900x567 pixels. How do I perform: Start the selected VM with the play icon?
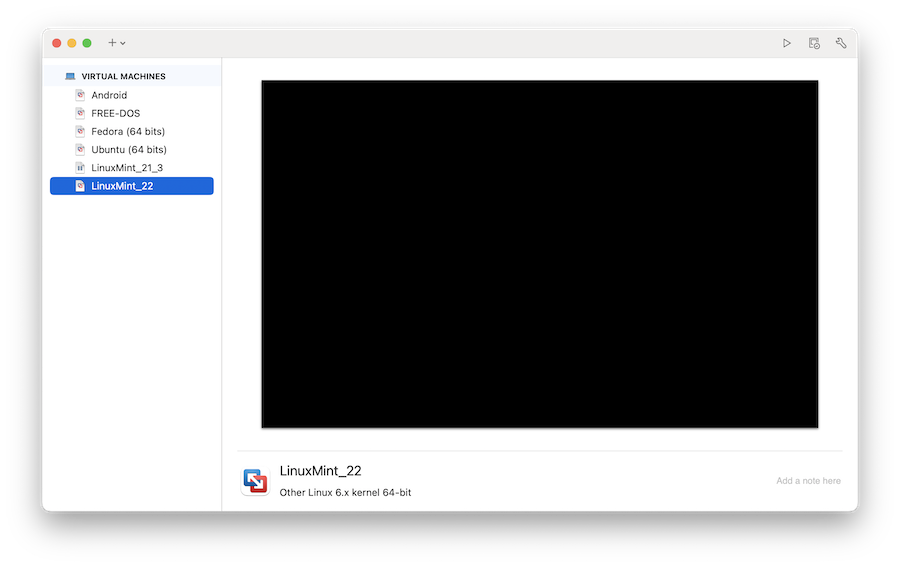click(x=787, y=43)
